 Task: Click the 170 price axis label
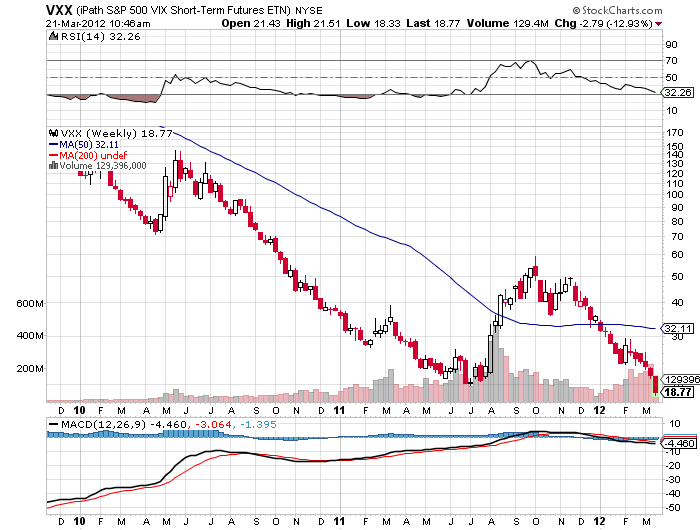click(x=674, y=133)
